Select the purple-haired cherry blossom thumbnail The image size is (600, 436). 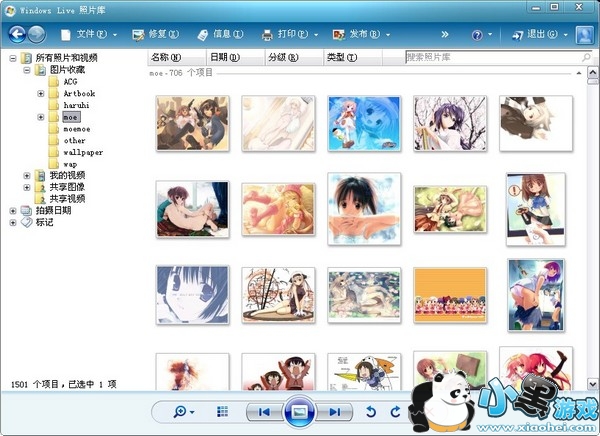pos(450,123)
